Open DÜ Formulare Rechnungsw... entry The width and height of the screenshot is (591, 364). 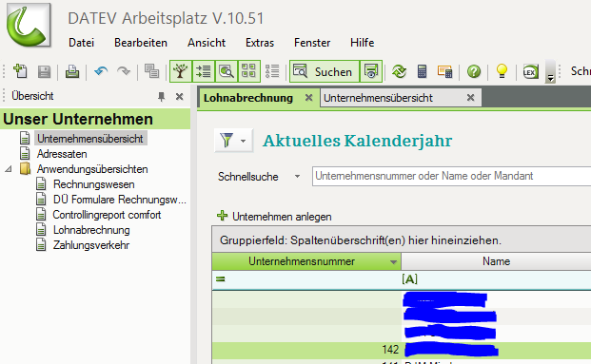[120, 200]
